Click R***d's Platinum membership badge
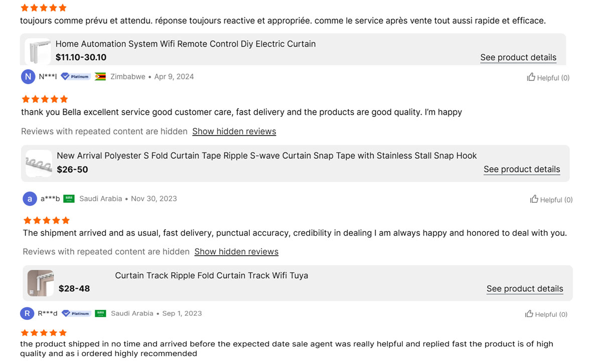602x364 pixels. pos(76,313)
